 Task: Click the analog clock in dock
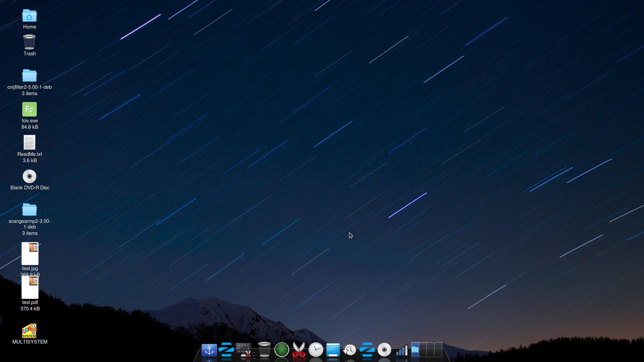click(x=316, y=350)
